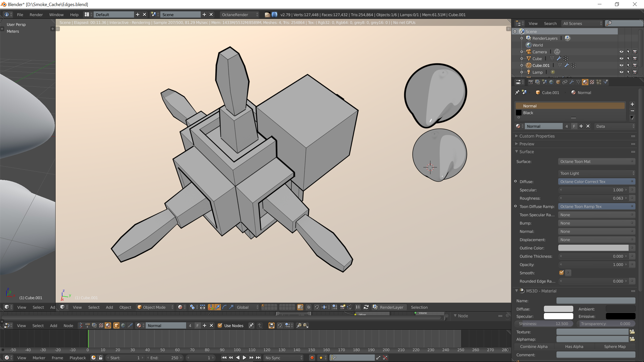Click the Sphere Map button
Viewport: 644px width, 362px height.
(615, 346)
